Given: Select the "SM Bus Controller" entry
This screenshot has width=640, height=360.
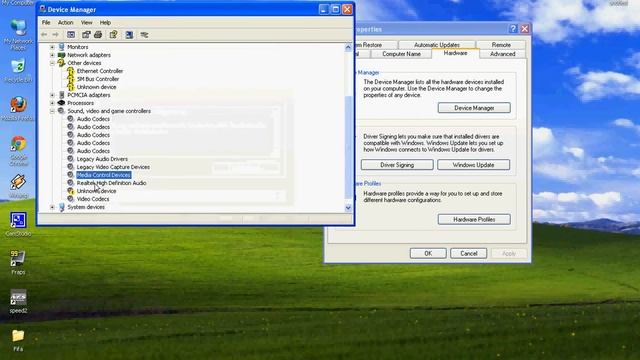Looking at the screenshot, I should pos(98,79).
